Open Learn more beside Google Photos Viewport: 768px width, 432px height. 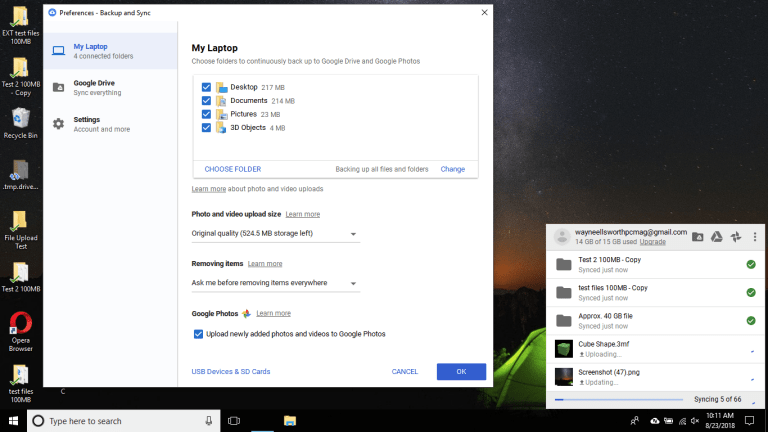(x=273, y=313)
